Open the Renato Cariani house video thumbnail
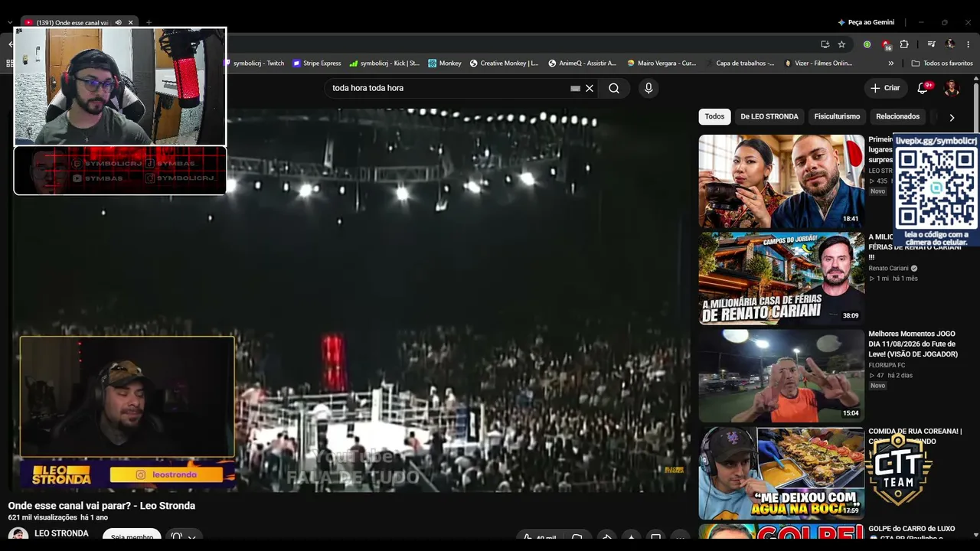The width and height of the screenshot is (980, 551). 781,279
